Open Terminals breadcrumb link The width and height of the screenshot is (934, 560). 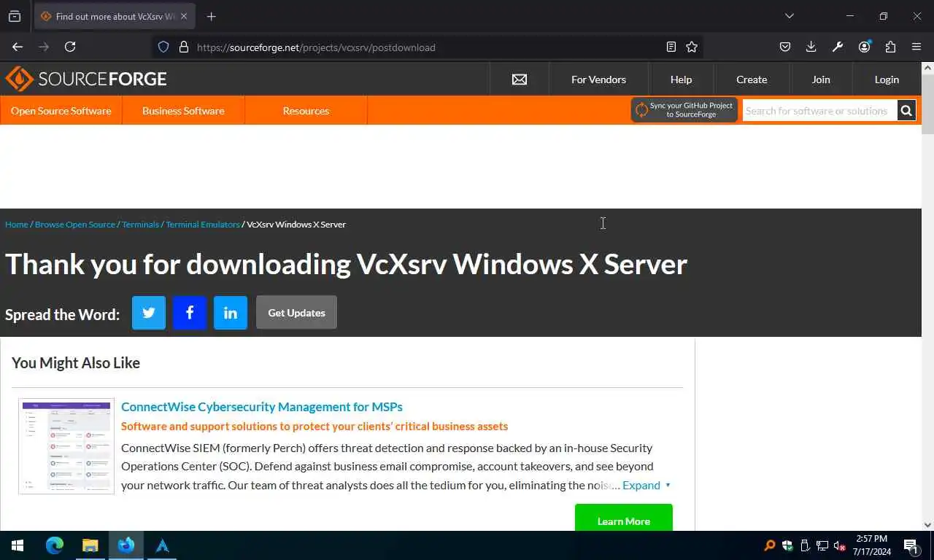[140, 225]
